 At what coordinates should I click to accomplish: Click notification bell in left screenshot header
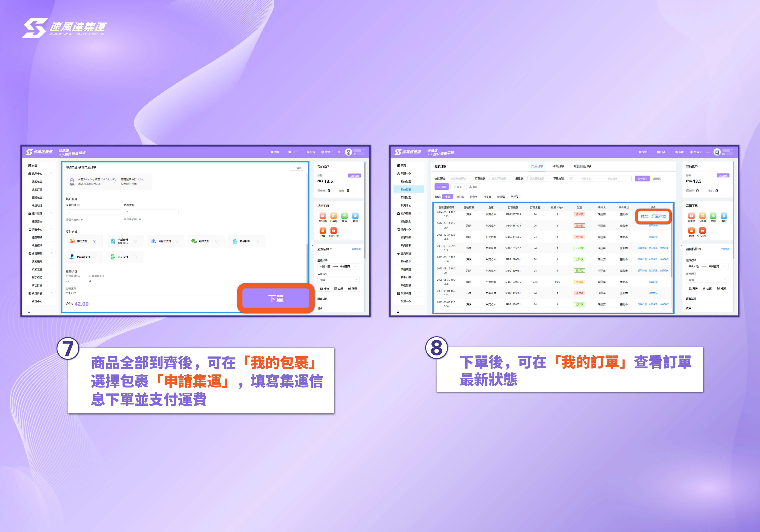point(339,152)
